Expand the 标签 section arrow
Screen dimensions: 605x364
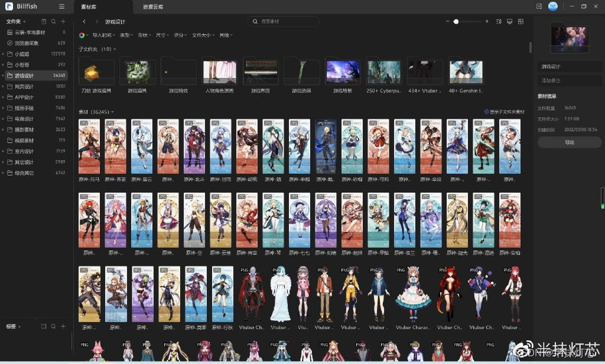pyautogui.click(x=19, y=327)
